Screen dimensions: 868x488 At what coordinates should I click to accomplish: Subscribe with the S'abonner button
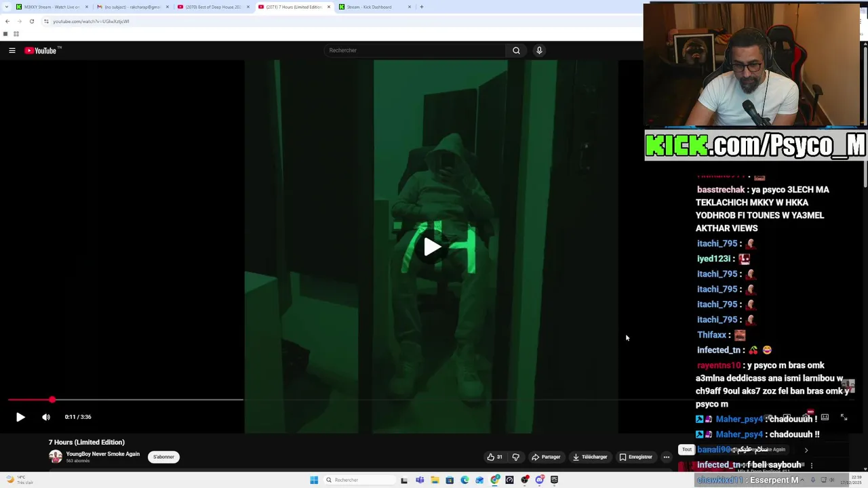(x=163, y=457)
